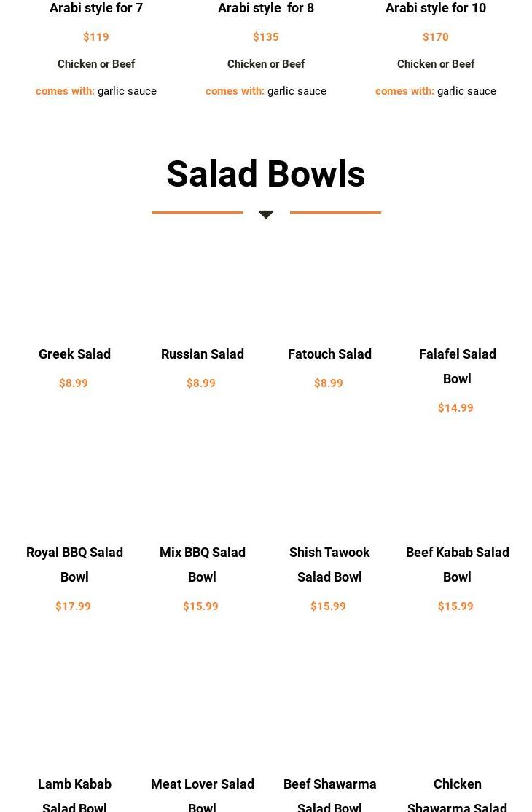This screenshot has height=812, width=532.
Task: Select the Fatouch Salad title
Action: coord(329,354)
